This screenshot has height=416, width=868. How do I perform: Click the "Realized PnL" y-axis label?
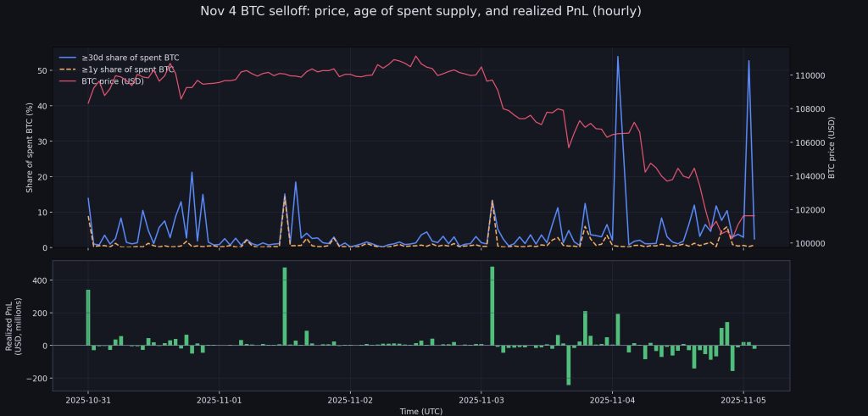click(14, 326)
